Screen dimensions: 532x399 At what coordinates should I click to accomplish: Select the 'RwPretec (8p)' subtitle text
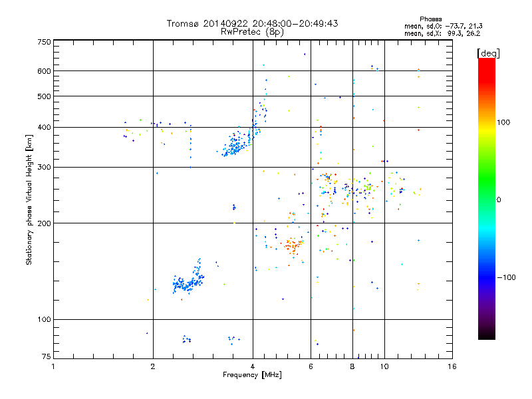tap(252, 32)
